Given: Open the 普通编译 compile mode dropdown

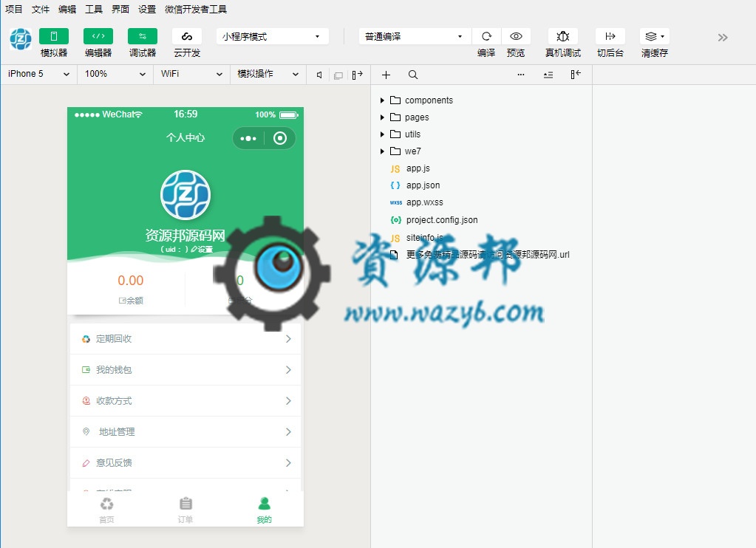Looking at the screenshot, I should (x=415, y=37).
